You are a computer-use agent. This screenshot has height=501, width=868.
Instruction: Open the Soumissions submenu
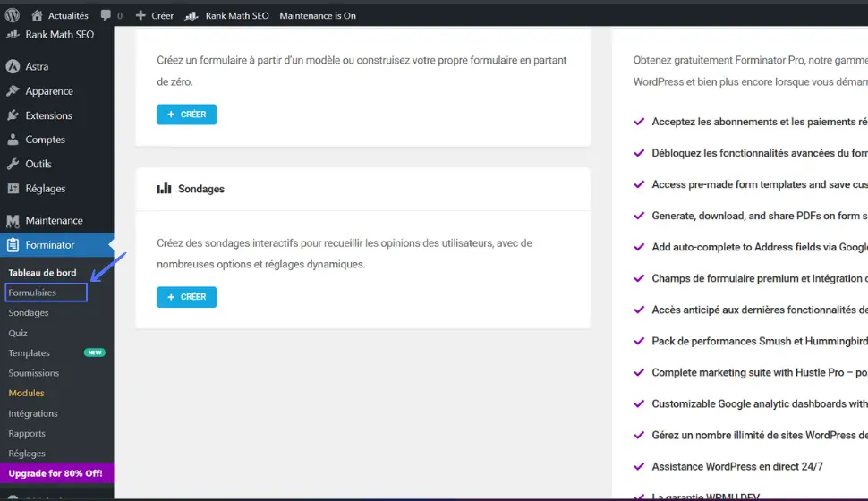pos(34,373)
